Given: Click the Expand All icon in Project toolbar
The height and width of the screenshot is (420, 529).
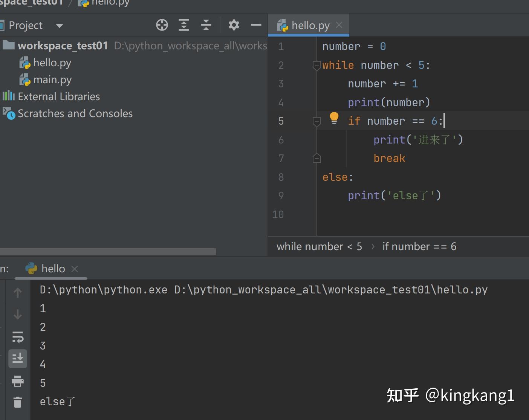Looking at the screenshot, I should (184, 25).
